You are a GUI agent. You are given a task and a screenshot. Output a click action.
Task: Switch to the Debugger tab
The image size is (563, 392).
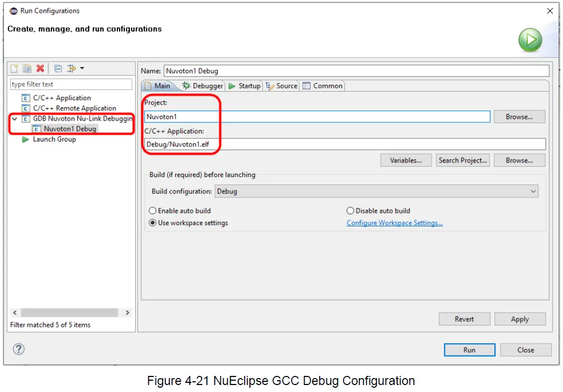(x=203, y=86)
